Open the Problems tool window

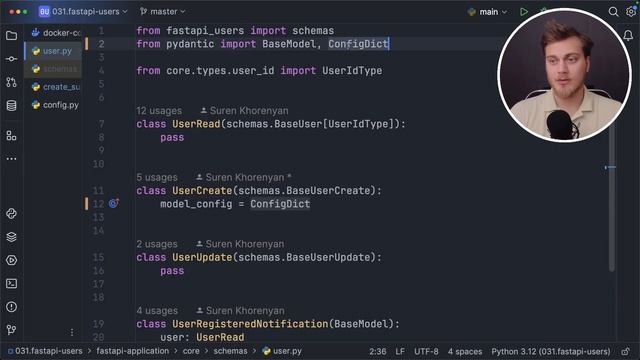11,307
